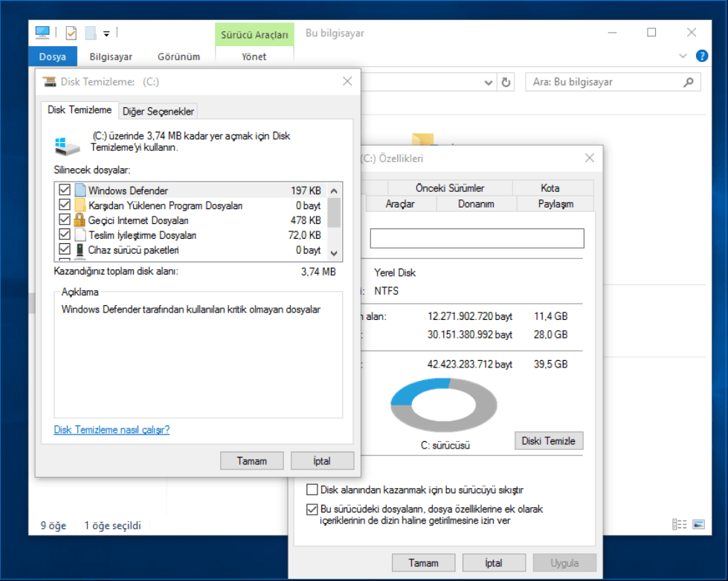Select the 478 KB Geçici Internet size value
Screen dimensions: 728x581
pyautogui.click(x=306, y=220)
